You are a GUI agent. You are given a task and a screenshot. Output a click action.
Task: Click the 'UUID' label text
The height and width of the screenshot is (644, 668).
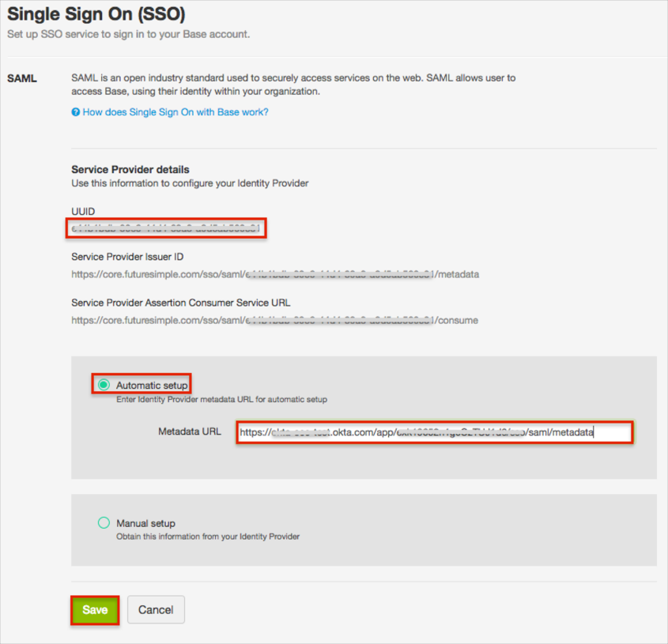pyautogui.click(x=83, y=213)
